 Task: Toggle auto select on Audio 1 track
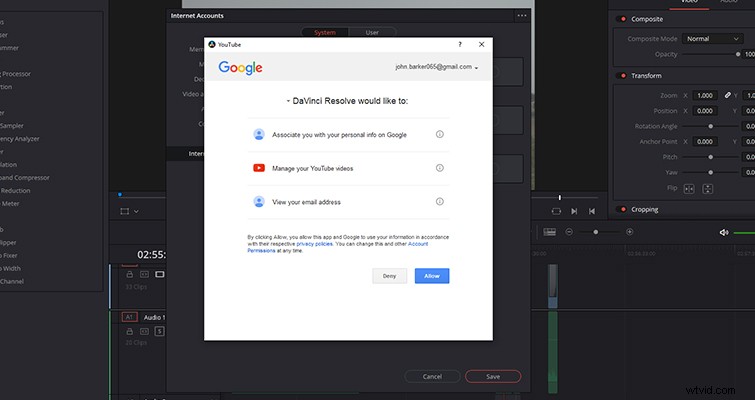144,332
